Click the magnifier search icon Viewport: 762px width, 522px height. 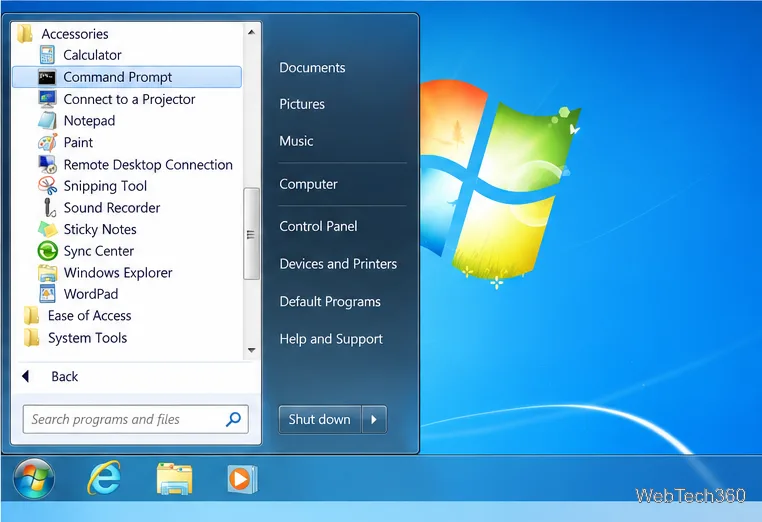click(233, 419)
